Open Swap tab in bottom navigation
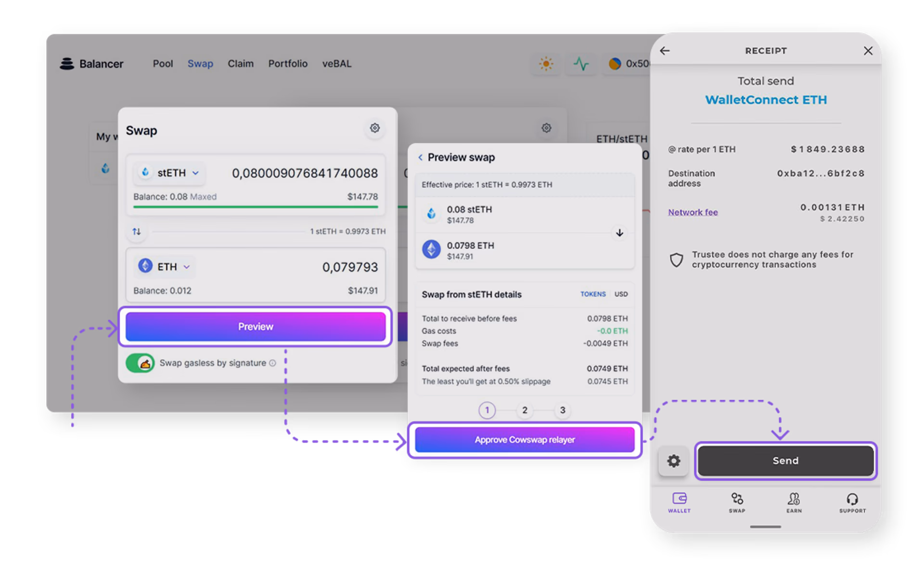Viewport: 924px width, 565px height. 737,502
